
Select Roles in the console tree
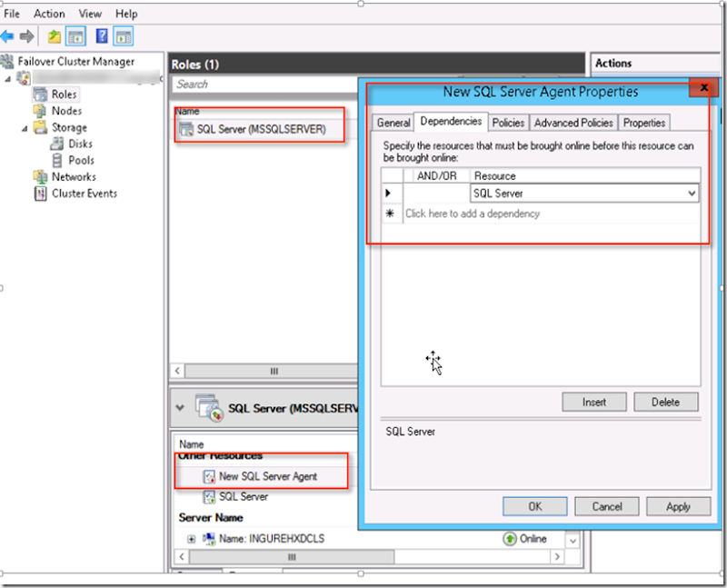pyautogui.click(x=64, y=95)
